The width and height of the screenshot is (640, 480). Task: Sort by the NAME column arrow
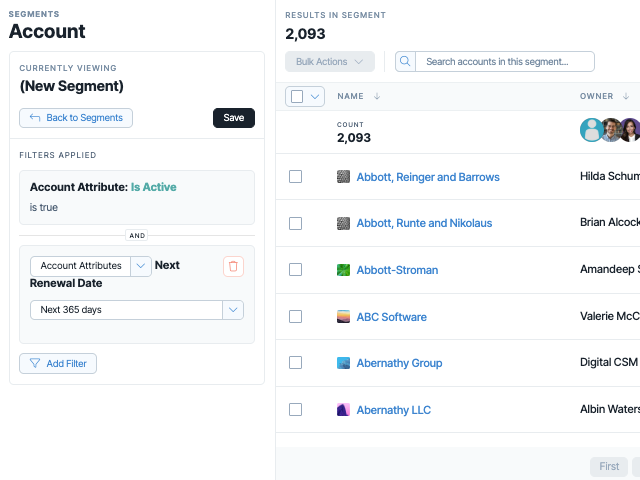377,96
